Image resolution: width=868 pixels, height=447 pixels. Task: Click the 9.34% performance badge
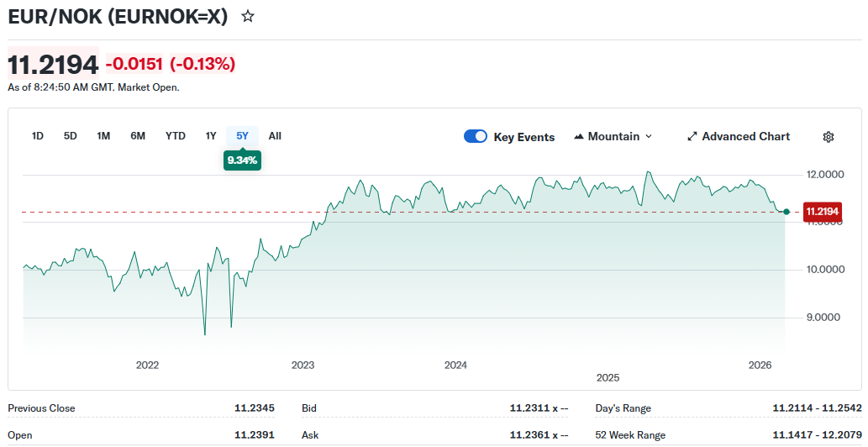pyautogui.click(x=242, y=160)
